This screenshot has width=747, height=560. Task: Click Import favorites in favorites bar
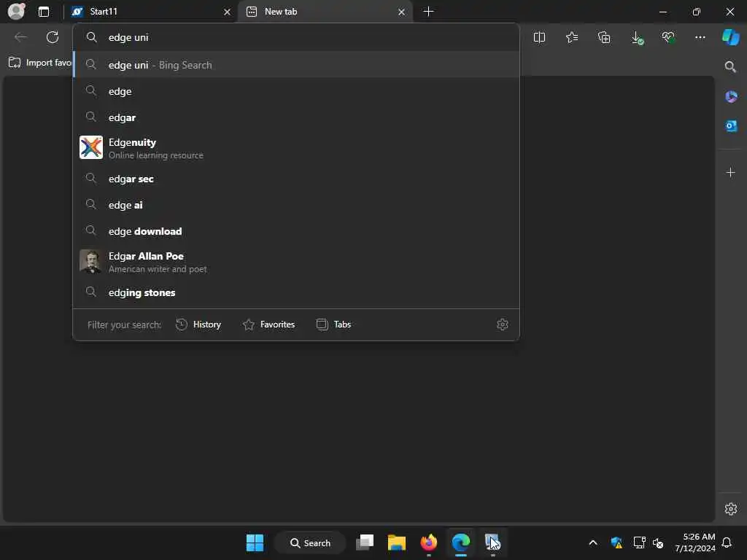(x=40, y=63)
